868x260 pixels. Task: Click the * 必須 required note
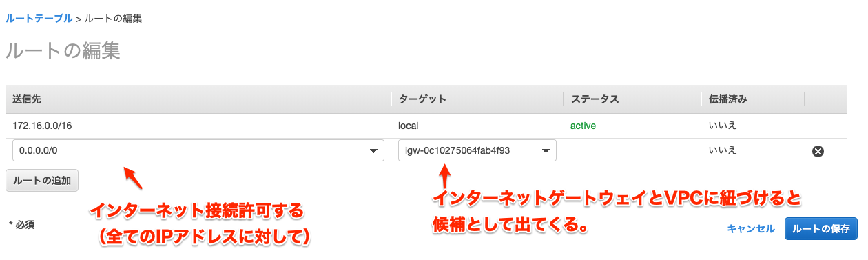click(21, 224)
